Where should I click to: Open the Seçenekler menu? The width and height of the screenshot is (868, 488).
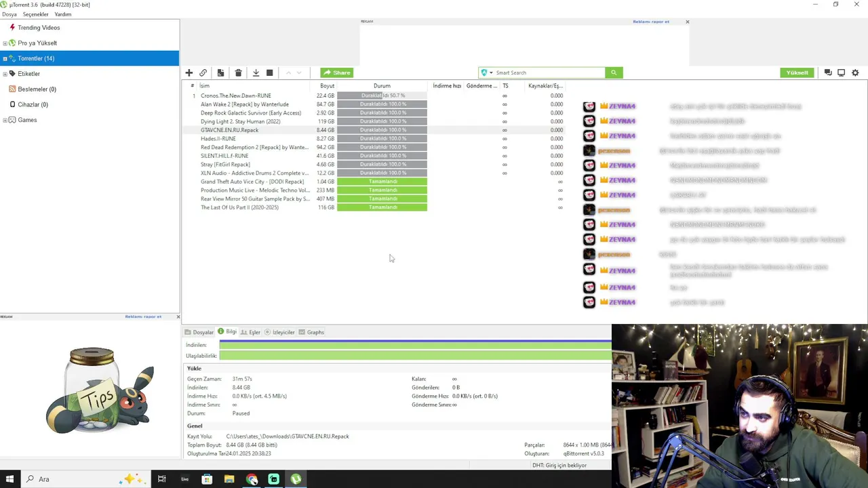pos(35,14)
